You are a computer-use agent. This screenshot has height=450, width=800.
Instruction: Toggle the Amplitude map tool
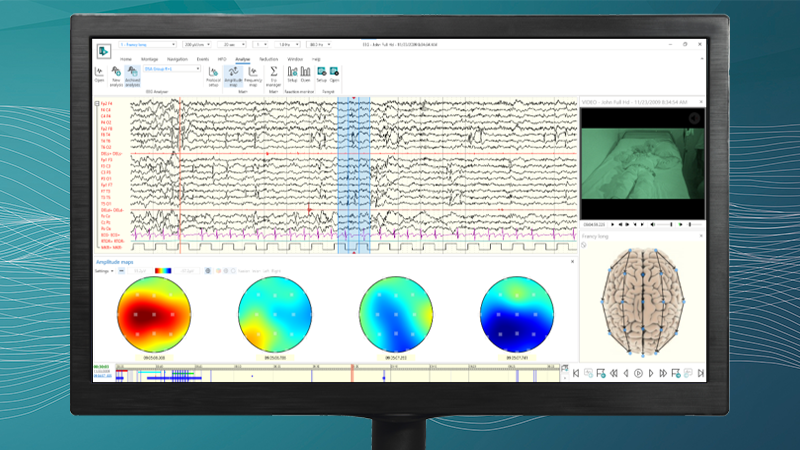(233, 76)
